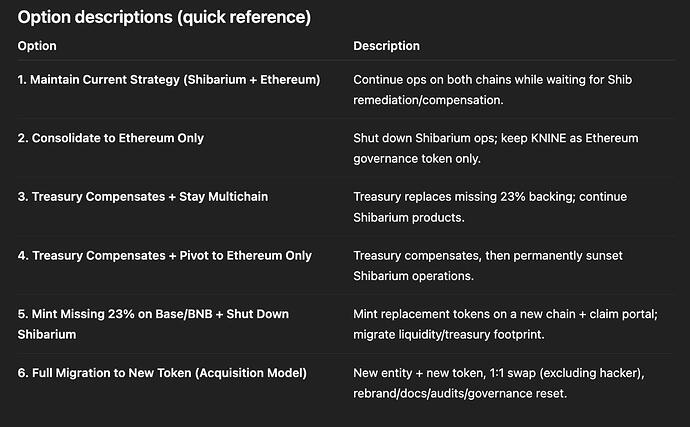Click '3. Treasury Compensates + Stay Multichain'

(x=142, y=198)
